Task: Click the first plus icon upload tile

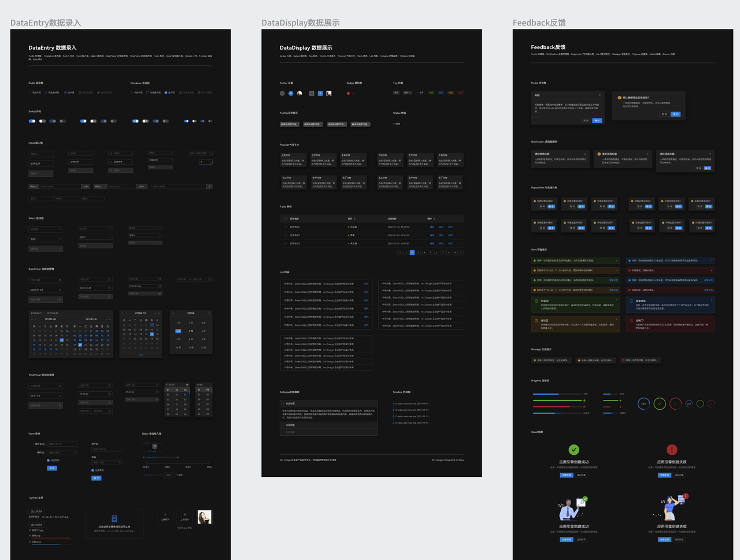Action: (165, 515)
